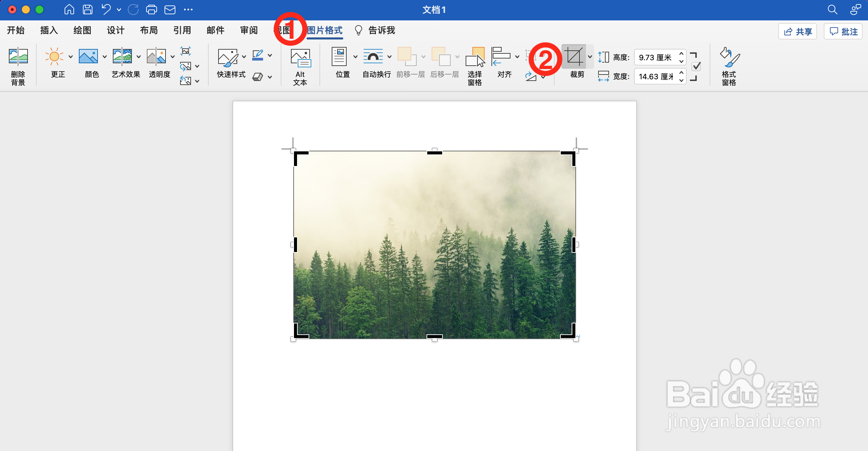Expand the 对齐 align dropdown arrow

point(517,56)
